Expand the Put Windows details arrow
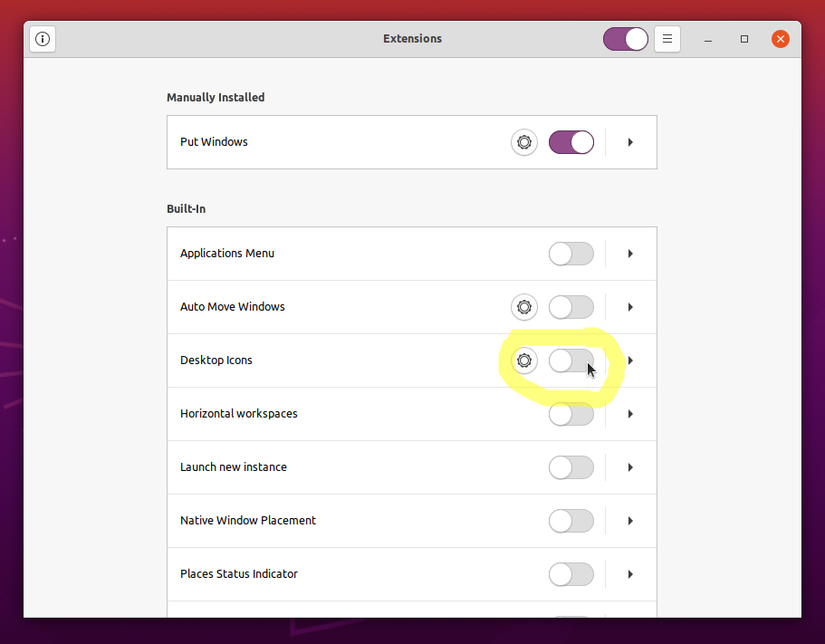Image resolution: width=825 pixels, height=644 pixels. pos(630,142)
